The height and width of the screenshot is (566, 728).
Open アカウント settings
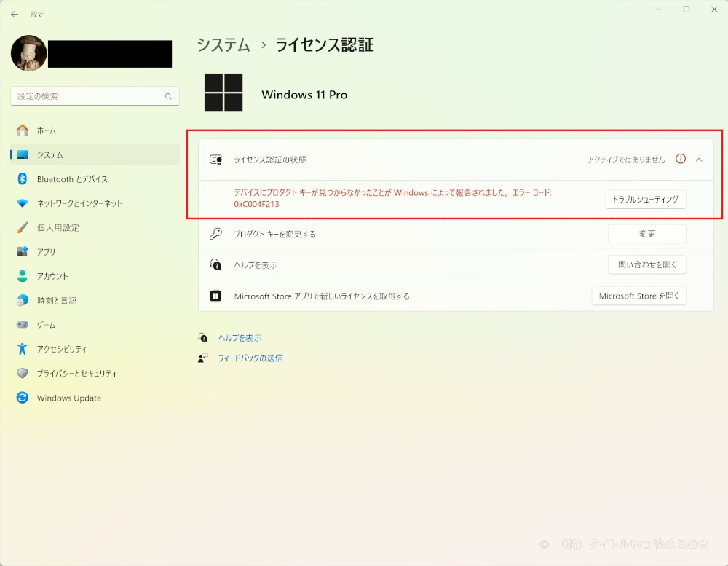coord(95,276)
